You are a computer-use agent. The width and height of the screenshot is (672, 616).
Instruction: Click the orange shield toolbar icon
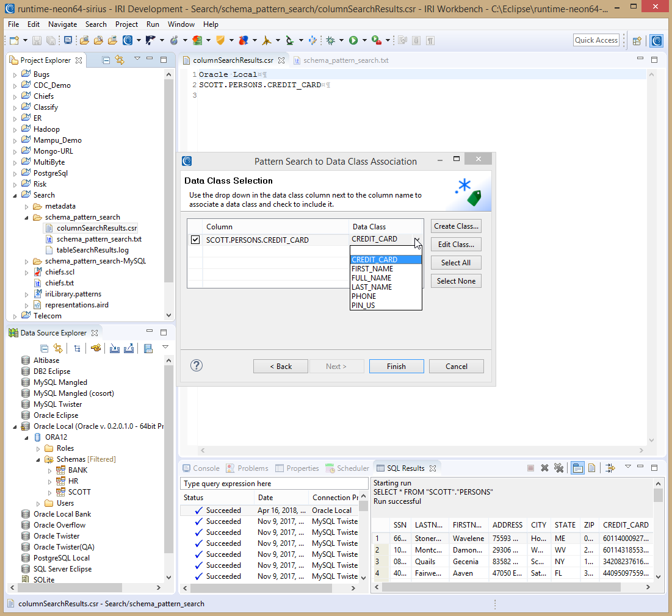220,40
